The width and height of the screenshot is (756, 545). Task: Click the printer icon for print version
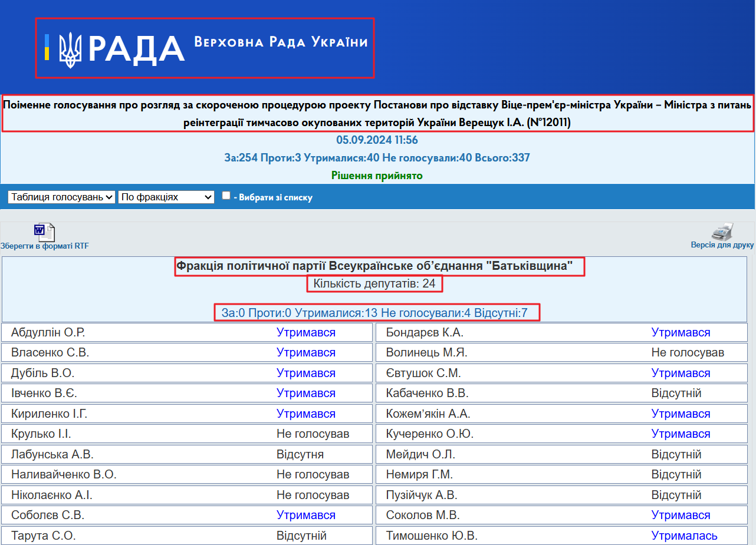point(722,232)
